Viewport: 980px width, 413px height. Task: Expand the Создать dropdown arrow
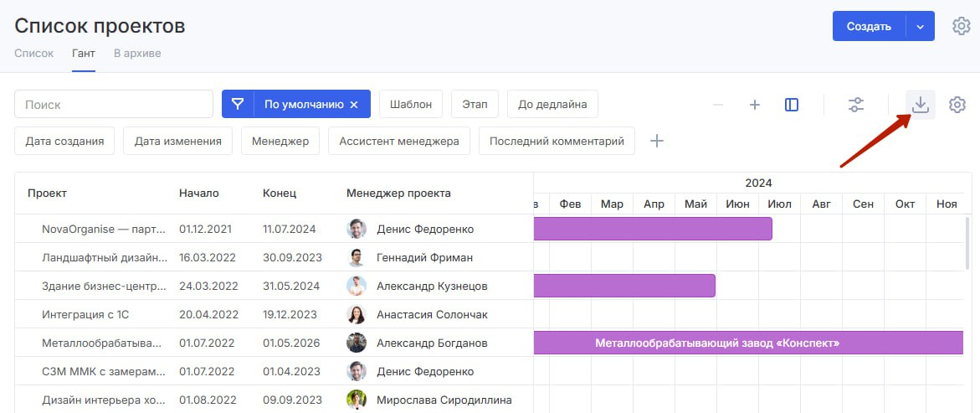tap(920, 26)
